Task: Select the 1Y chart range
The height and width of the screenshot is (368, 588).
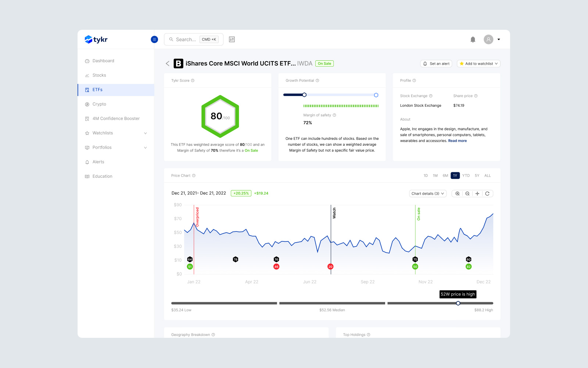Action: click(x=455, y=176)
